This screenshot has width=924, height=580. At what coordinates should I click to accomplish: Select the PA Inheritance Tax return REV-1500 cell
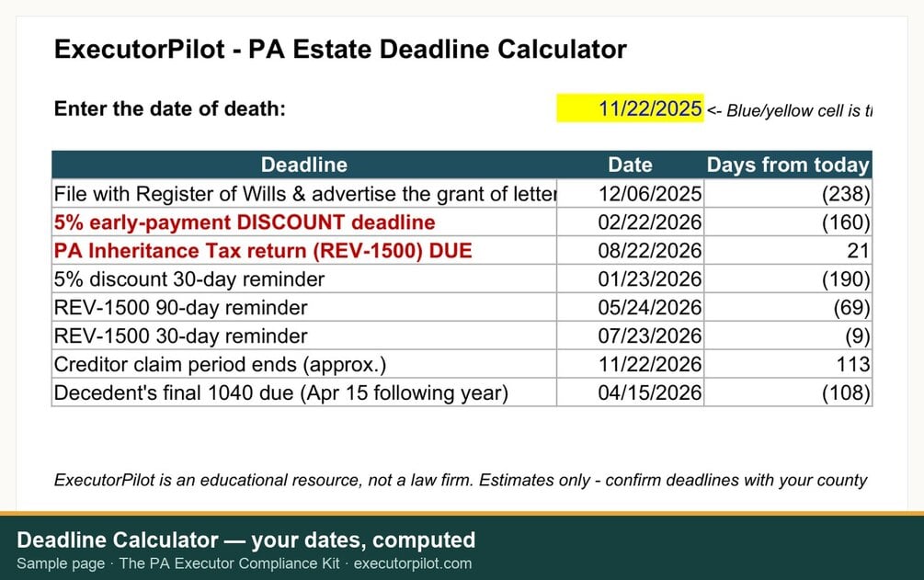click(x=304, y=251)
